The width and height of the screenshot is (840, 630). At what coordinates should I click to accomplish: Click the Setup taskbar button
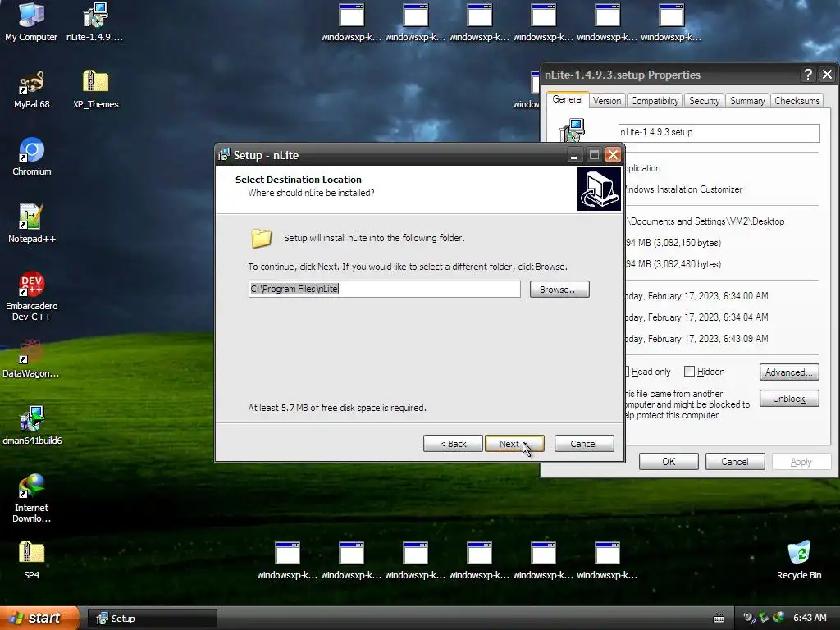[153, 619]
